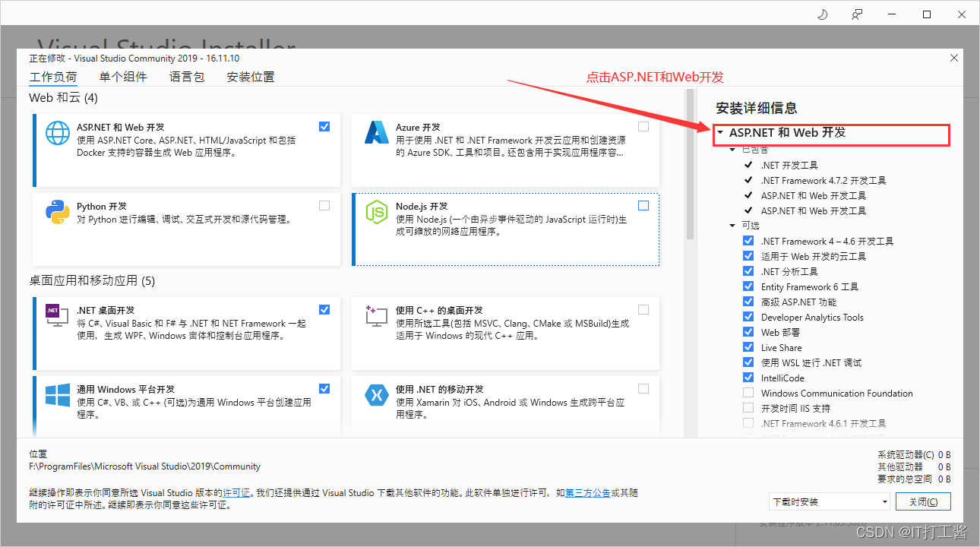Click the 系统驱动器(C) 0 B entry
980x547 pixels.
click(x=914, y=455)
